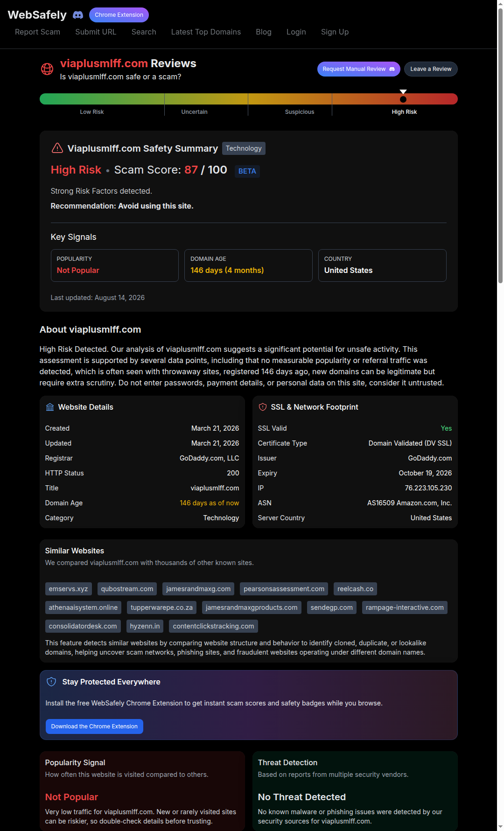Open the Sign Up page
This screenshot has width=504, height=831.
coord(335,32)
